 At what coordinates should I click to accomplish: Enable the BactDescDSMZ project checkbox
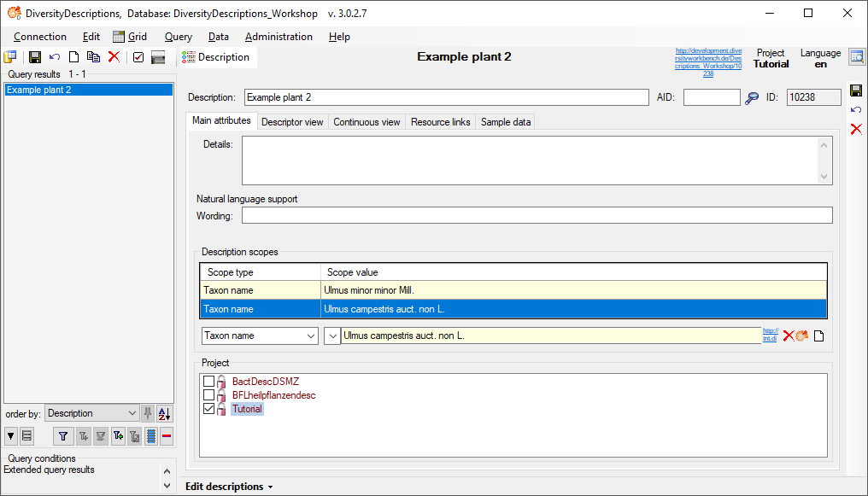click(209, 382)
